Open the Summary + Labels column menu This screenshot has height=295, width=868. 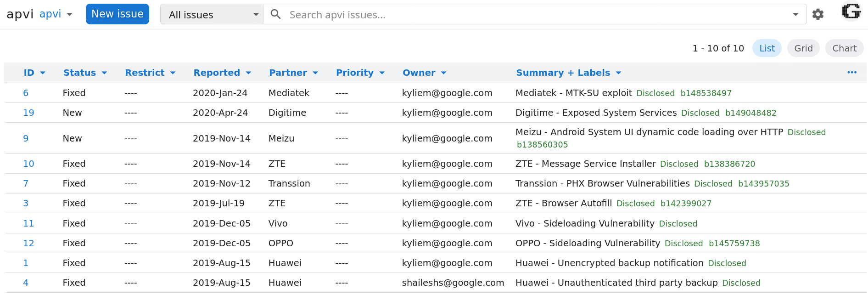(x=568, y=73)
